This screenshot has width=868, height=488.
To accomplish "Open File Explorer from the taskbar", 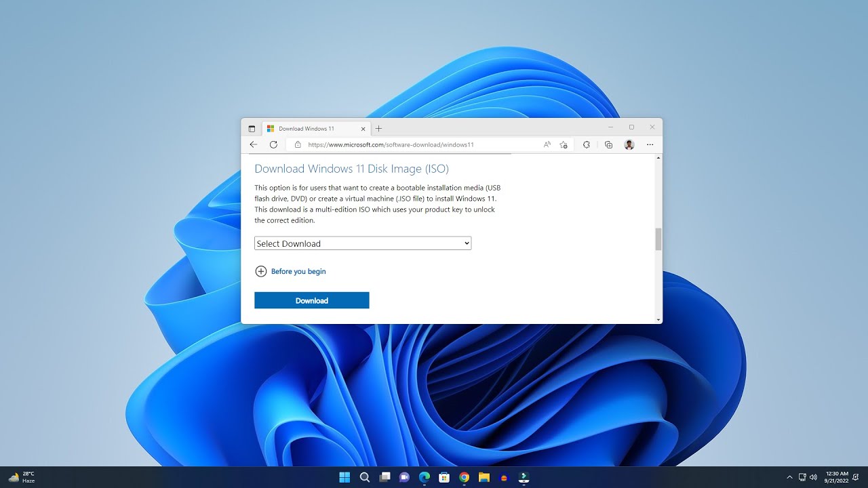I will pos(484,477).
